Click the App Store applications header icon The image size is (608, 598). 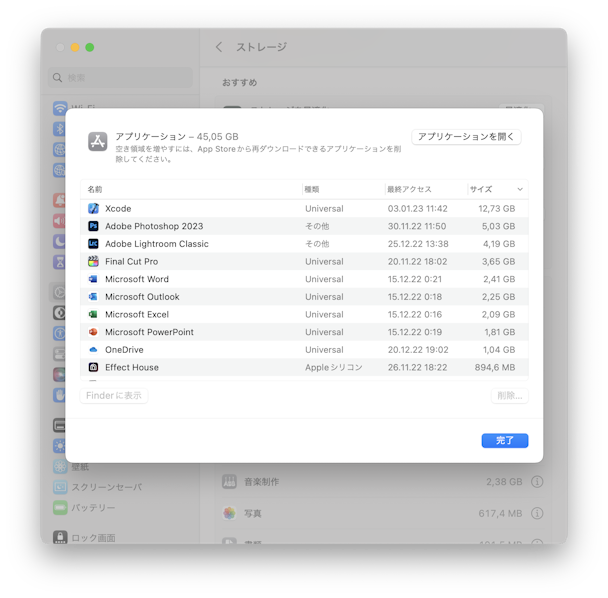click(x=98, y=142)
